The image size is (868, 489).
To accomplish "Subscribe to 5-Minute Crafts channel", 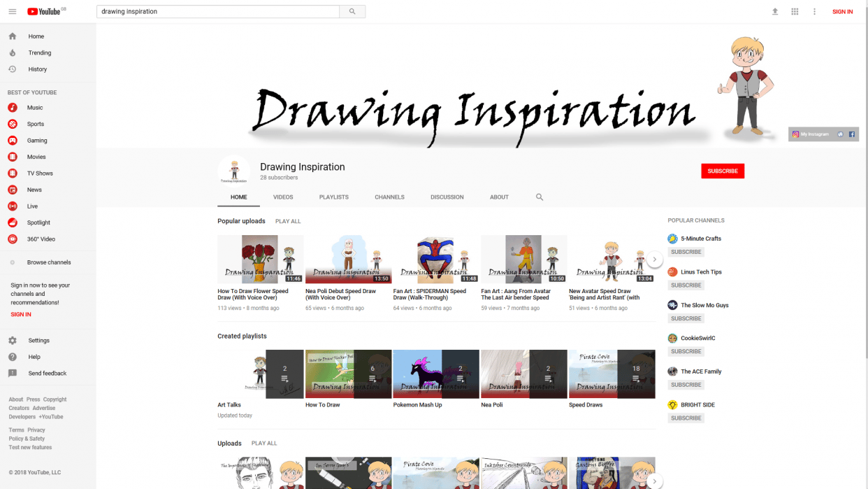I will click(x=686, y=251).
